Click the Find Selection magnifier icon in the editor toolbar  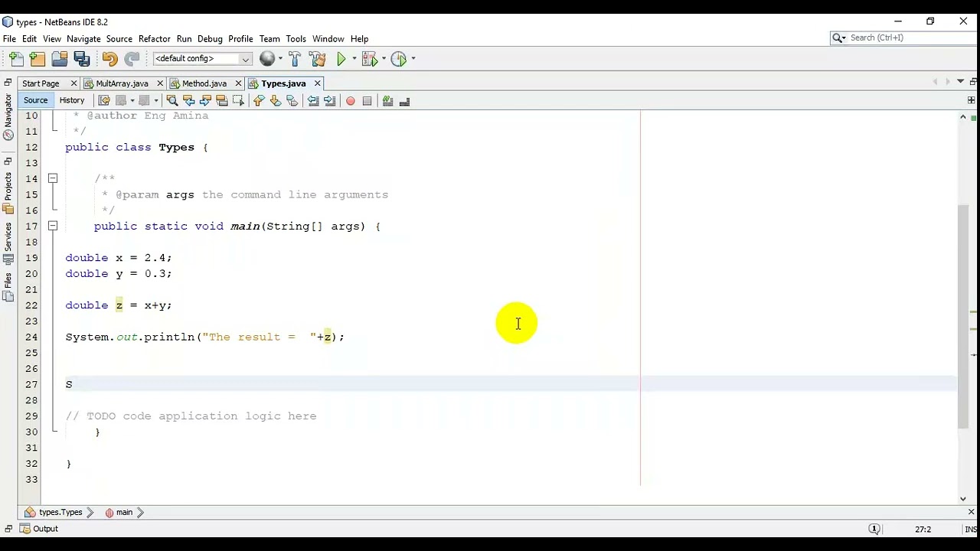pyautogui.click(x=172, y=101)
